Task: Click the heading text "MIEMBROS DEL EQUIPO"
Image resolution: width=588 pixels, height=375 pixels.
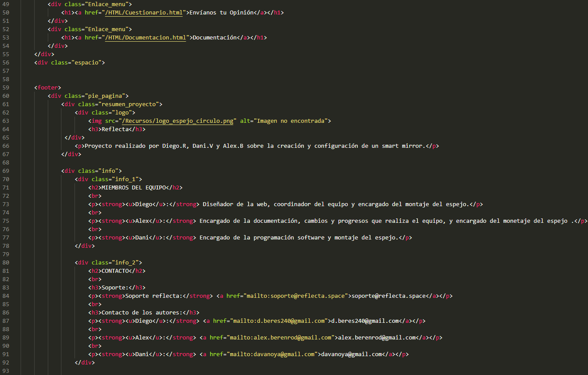Action: [x=134, y=188]
